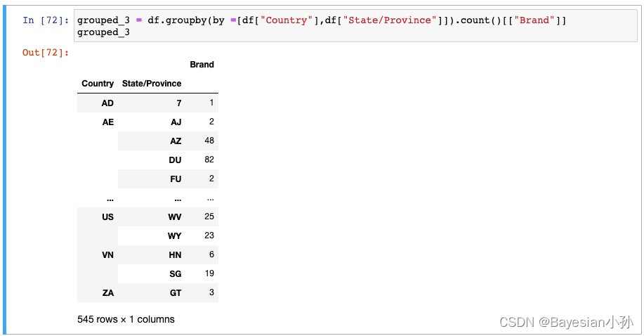The image size is (644, 336).
Task: Select the ZA country row label
Action: click(x=108, y=292)
